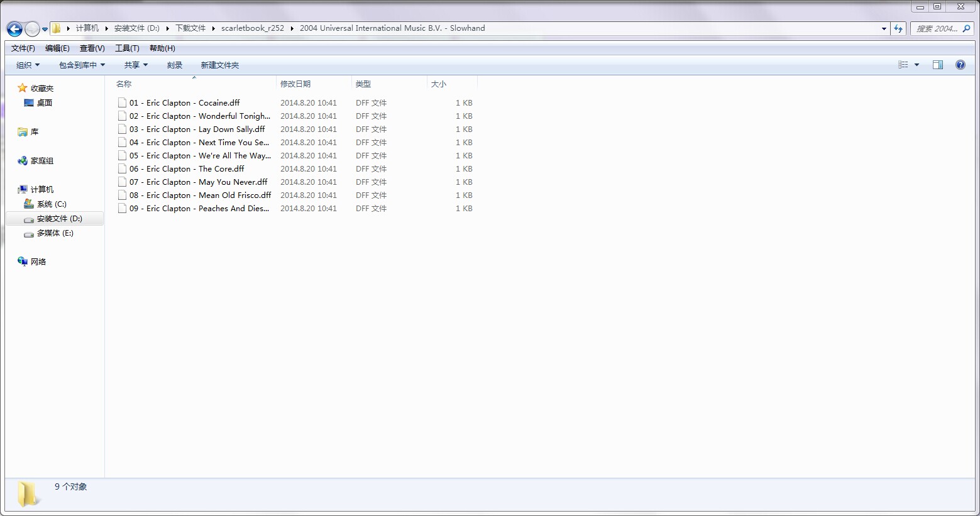Select file name '01 - Eric Clapton - Cocaine.dff'

coord(185,103)
